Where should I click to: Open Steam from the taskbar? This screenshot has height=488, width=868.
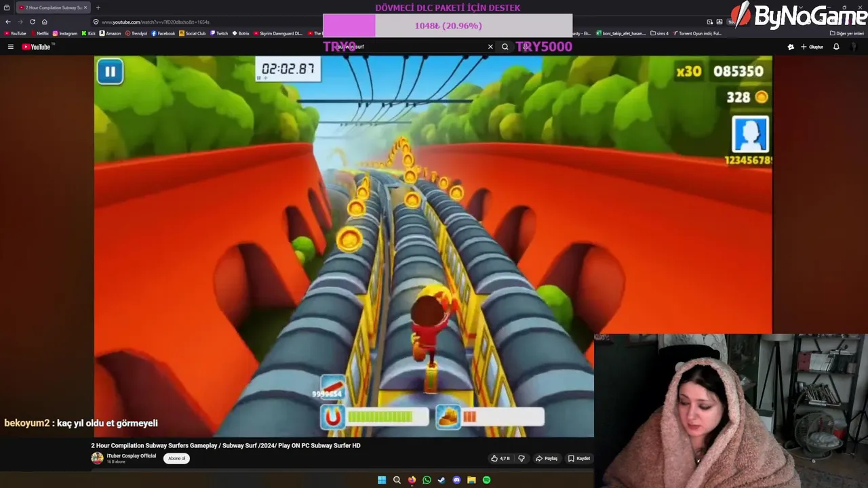coord(441,480)
